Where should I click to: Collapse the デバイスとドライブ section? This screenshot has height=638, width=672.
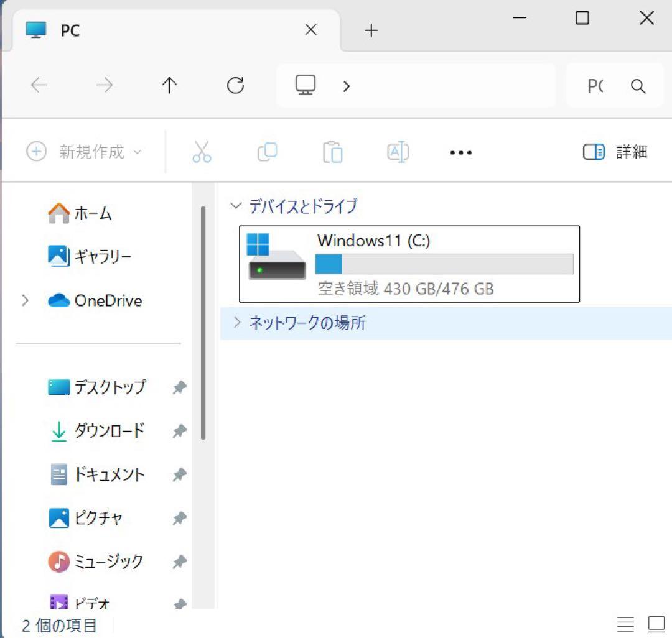pos(235,206)
